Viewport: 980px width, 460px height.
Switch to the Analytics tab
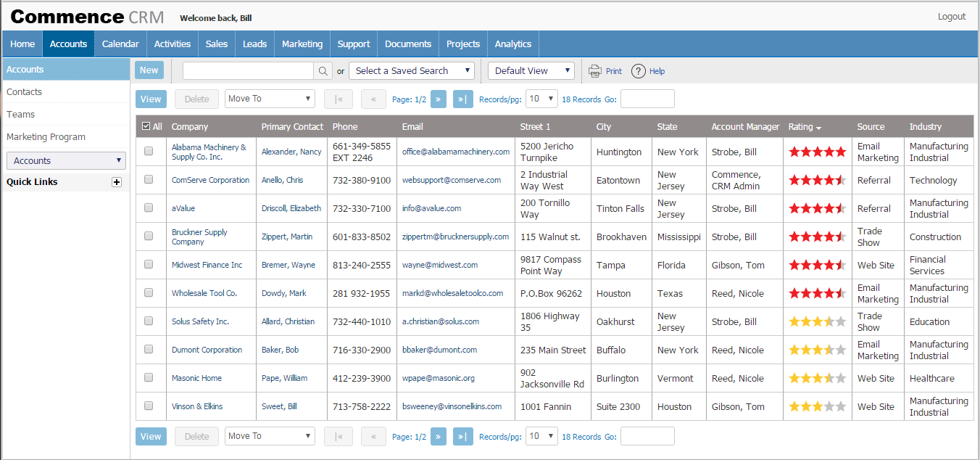(512, 44)
